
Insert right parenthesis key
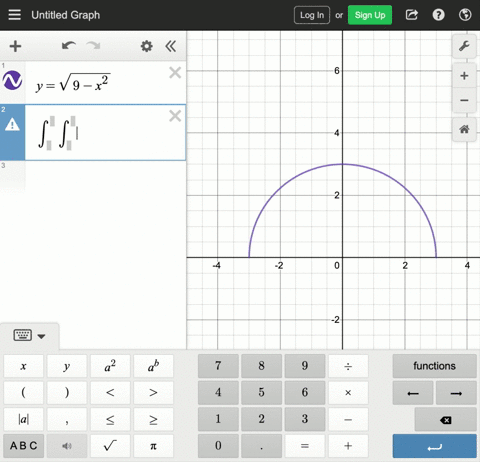(x=67, y=393)
